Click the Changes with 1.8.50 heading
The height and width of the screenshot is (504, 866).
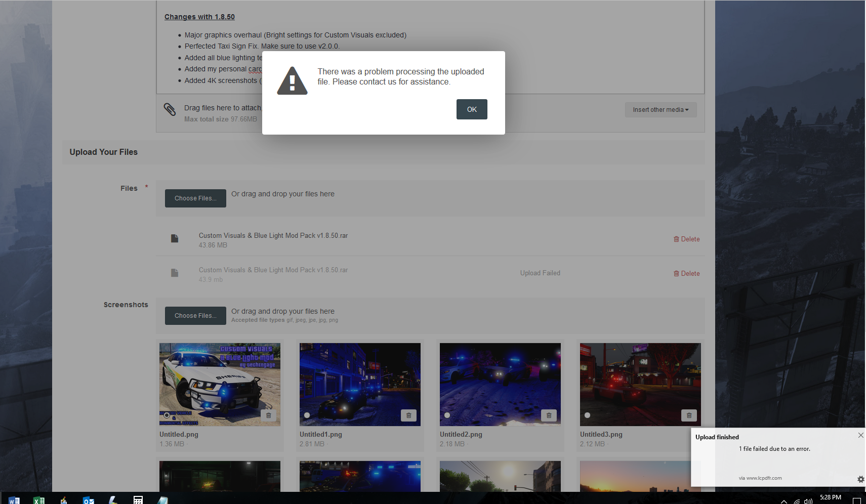(x=199, y=17)
